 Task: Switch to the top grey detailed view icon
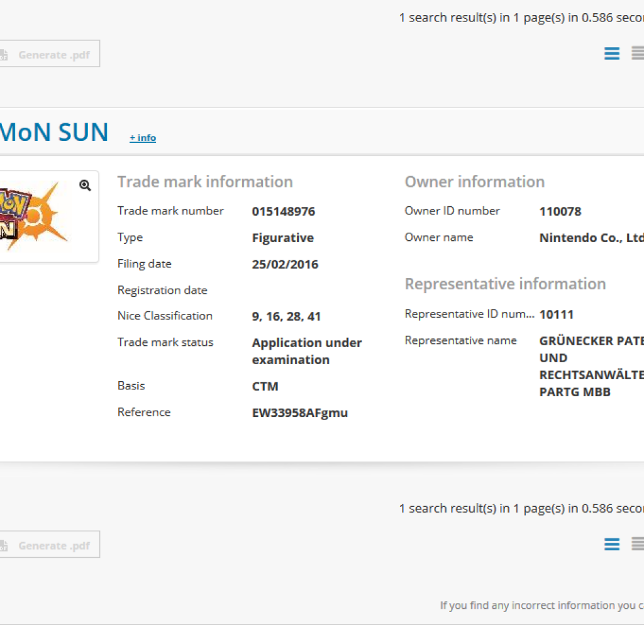637,54
